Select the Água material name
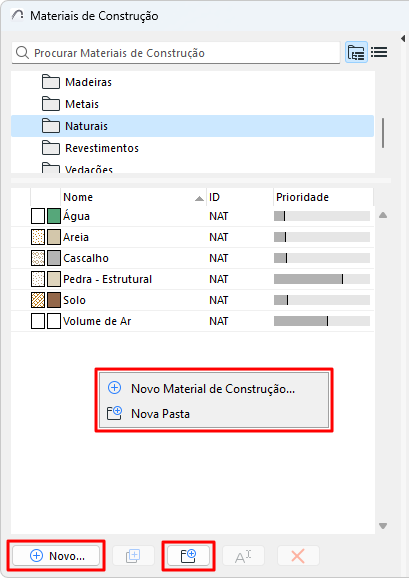 pos(76,216)
